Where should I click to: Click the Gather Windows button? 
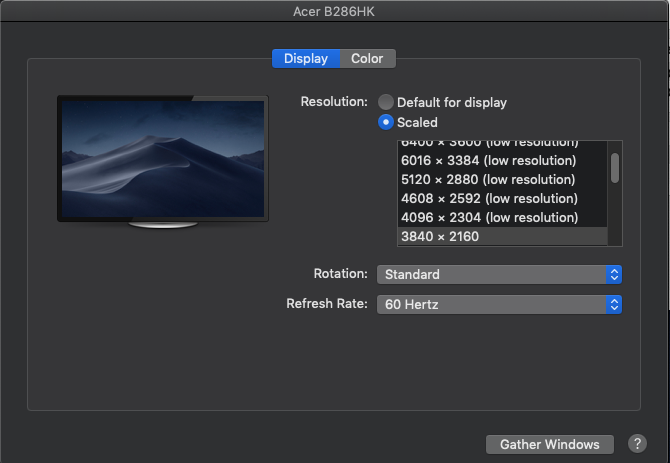coord(550,444)
